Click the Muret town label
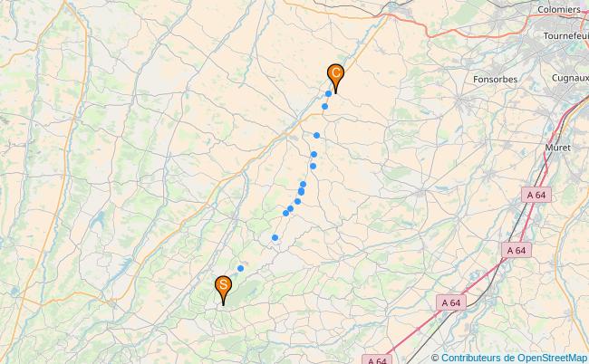589x364 pixels. coord(558,148)
